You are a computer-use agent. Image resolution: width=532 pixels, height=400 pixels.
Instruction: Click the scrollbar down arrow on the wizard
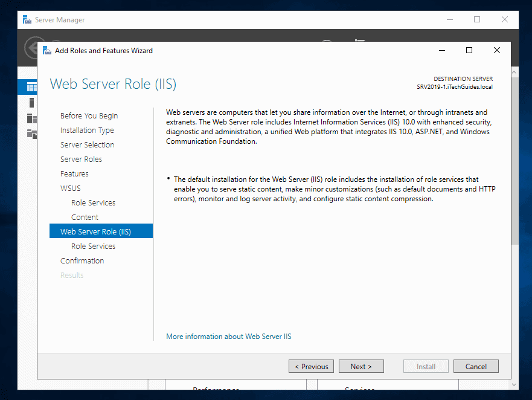tap(514, 385)
